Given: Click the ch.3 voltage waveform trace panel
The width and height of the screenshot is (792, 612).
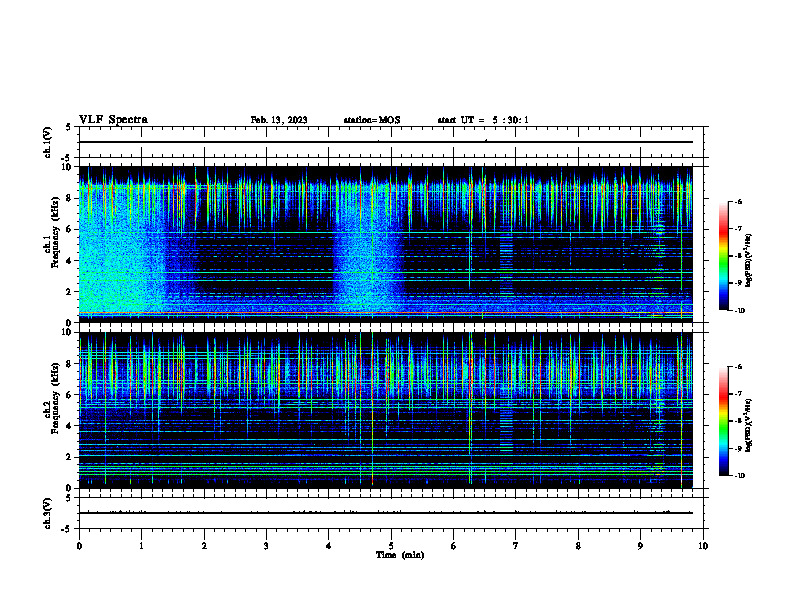Looking at the screenshot, I should click(x=391, y=513).
